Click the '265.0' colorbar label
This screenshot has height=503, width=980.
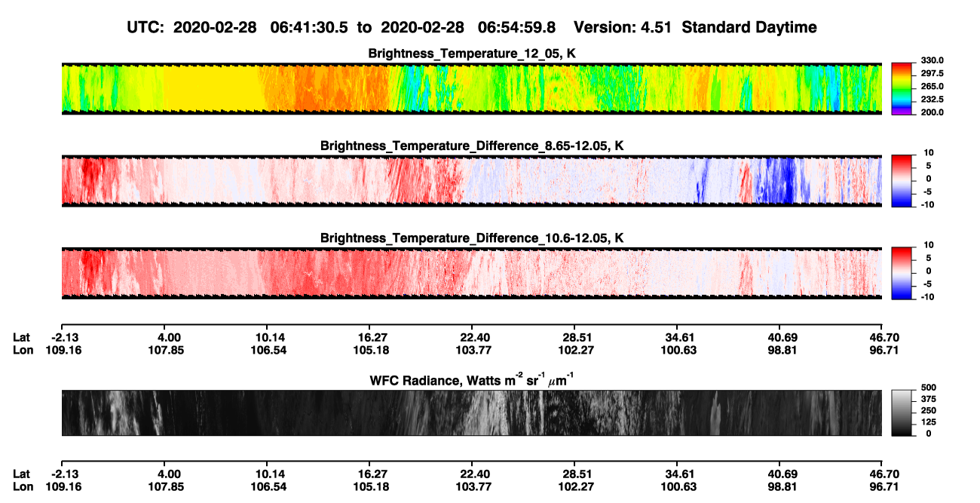pos(933,87)
